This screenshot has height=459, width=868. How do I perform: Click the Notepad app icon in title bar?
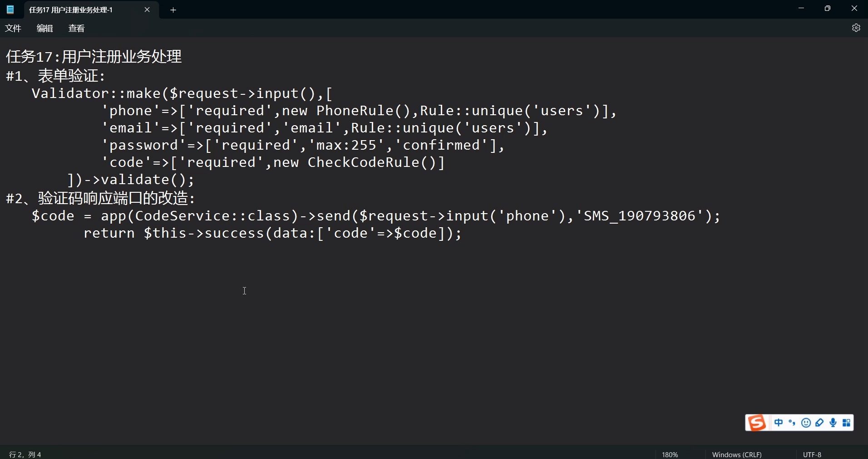(x=10, y=10)
